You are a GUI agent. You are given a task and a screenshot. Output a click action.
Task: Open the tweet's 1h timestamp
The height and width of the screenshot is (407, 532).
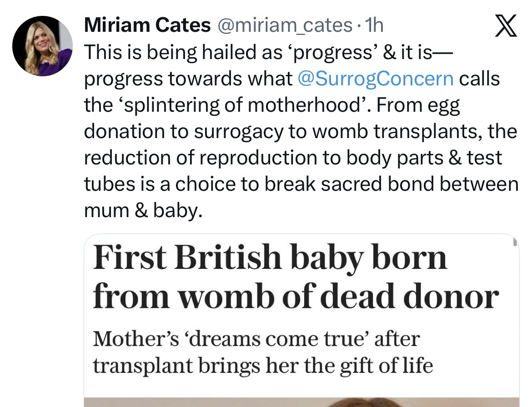click(374, 25)
